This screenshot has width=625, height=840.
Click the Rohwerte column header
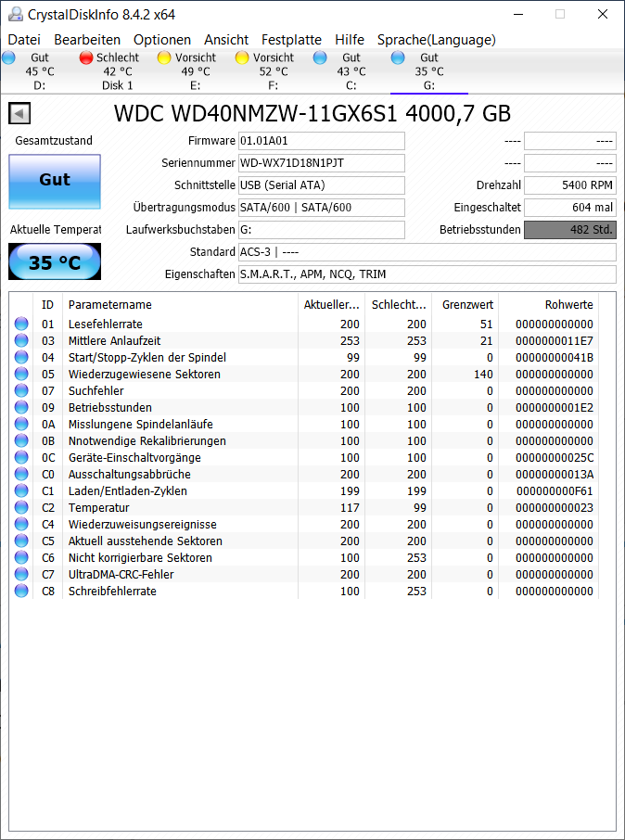point(548,304)
